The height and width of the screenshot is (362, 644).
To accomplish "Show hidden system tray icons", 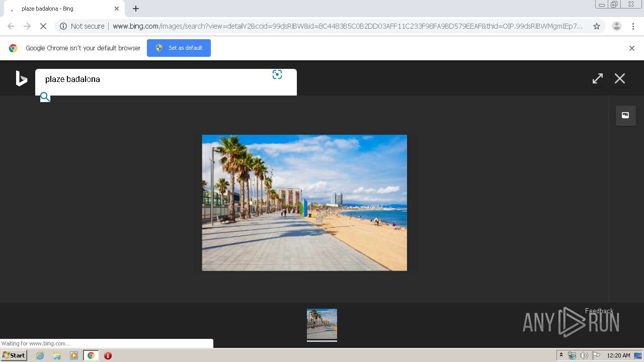I will click(561, 355).
